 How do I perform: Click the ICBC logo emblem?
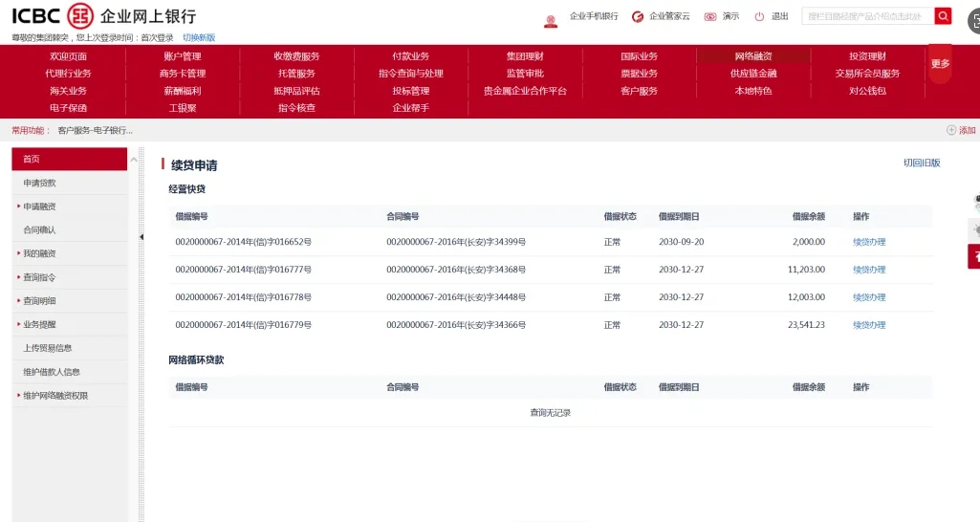(80, 15)
